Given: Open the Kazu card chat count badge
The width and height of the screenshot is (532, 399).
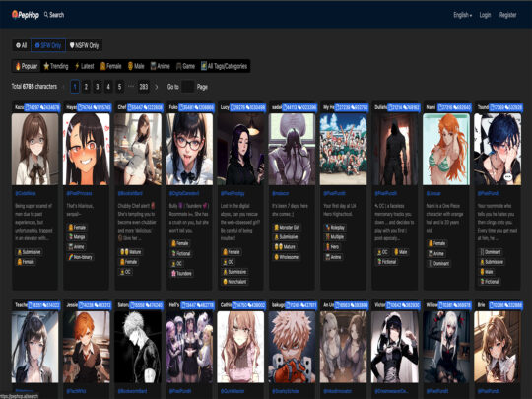Looking at the screenshot, I should coord(42,108).
